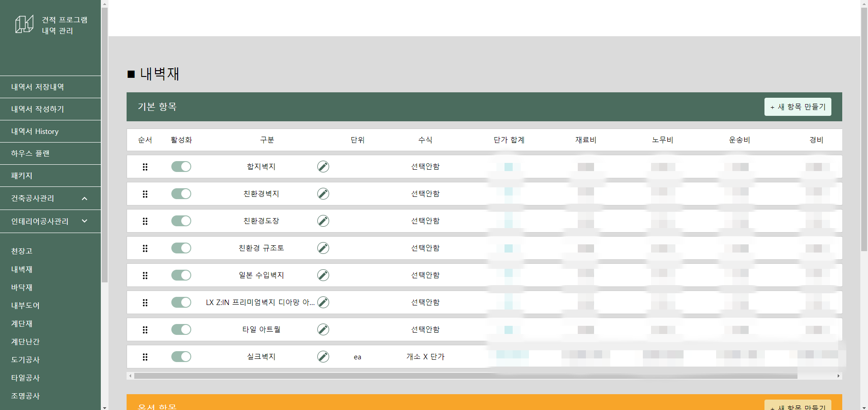Screen dimensions: 868x410
Task: Click the 단가 합계 column header
Action: point(509,140)
